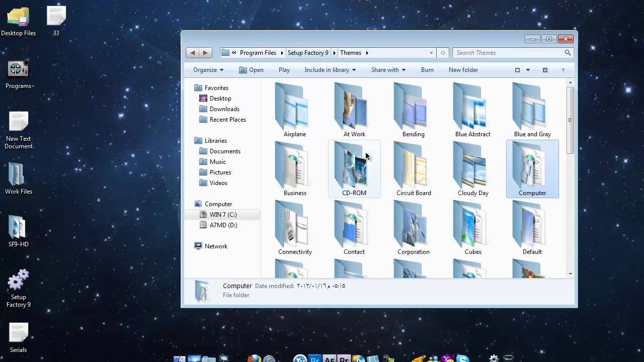Select the Corporation theme folder
The width and height of the screenshot is (644, 362).
(414, 228)
